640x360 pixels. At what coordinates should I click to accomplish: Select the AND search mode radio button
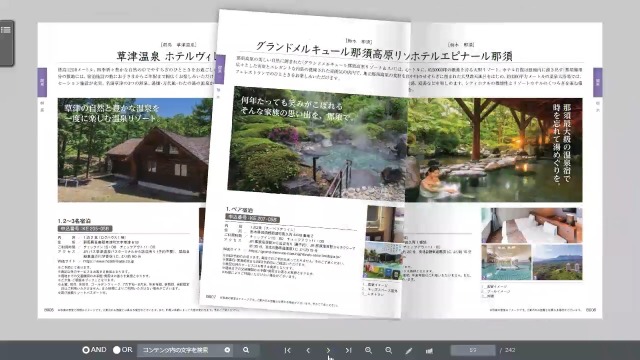[86, 350]
